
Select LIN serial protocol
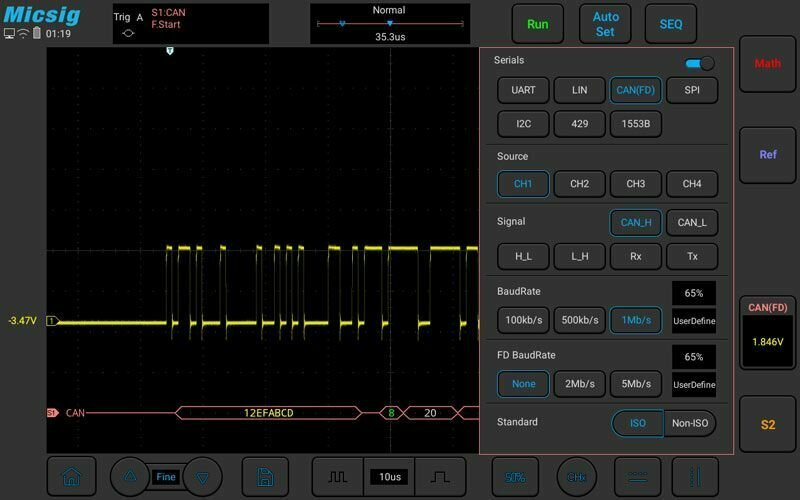[580, 90]
